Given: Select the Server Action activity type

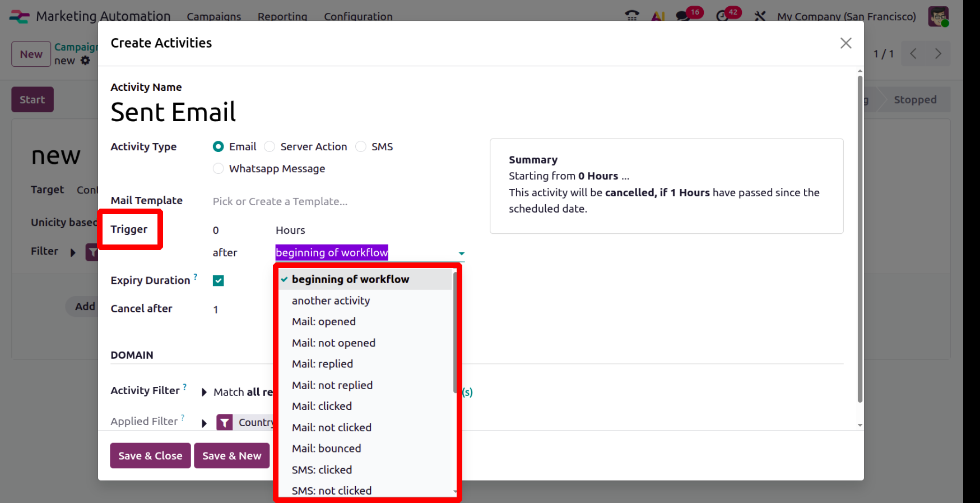Looking at the screenshot, I should coord(270,147).
